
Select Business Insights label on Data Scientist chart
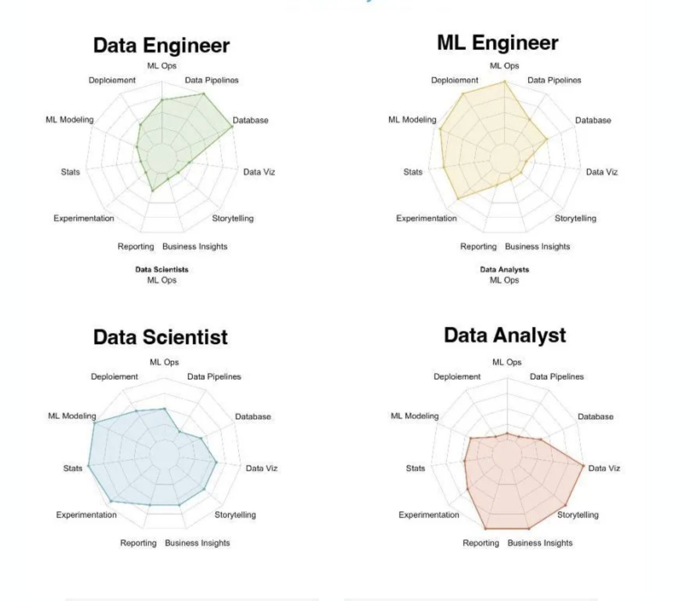[197, 543]
